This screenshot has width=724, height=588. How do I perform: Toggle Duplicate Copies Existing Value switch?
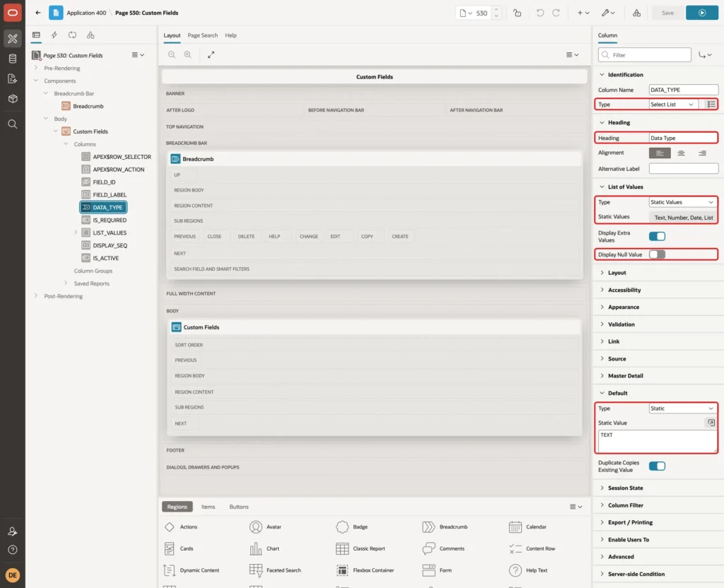(657, 466)
